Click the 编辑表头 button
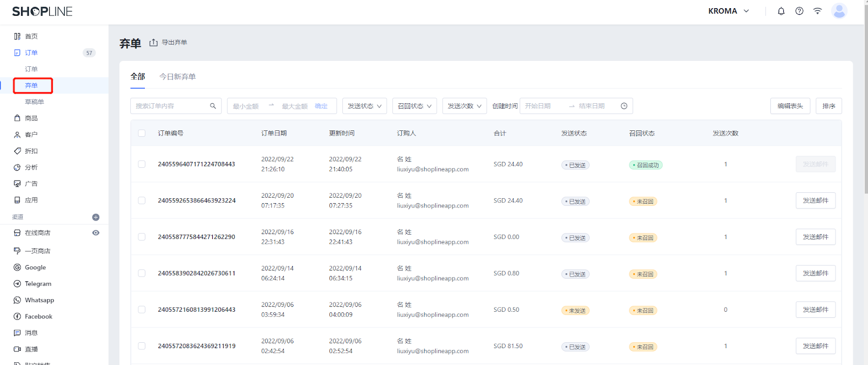 790,106
